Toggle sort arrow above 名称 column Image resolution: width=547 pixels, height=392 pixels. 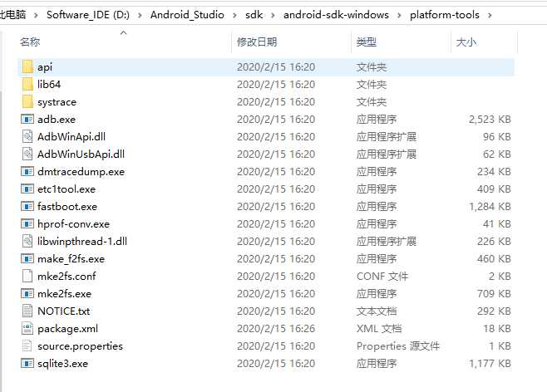[x=123, y=32]
